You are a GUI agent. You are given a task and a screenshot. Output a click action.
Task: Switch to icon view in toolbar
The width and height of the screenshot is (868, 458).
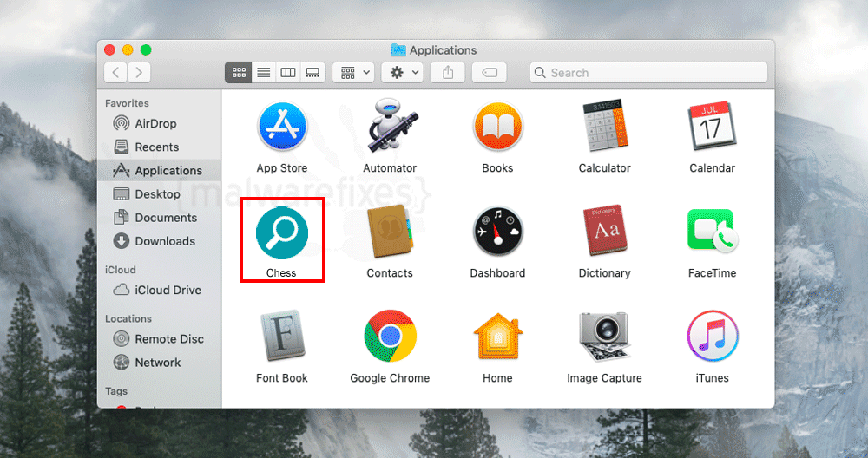pos(239,73)
